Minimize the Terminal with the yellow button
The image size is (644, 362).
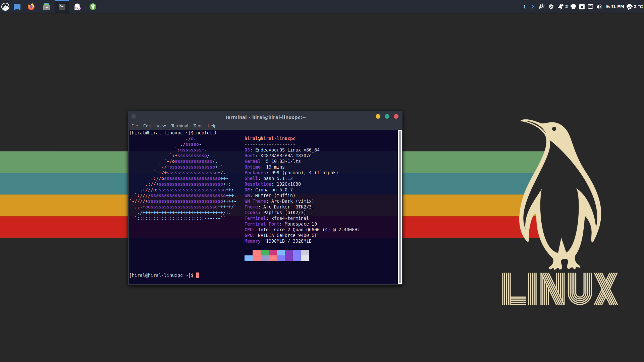378,116
